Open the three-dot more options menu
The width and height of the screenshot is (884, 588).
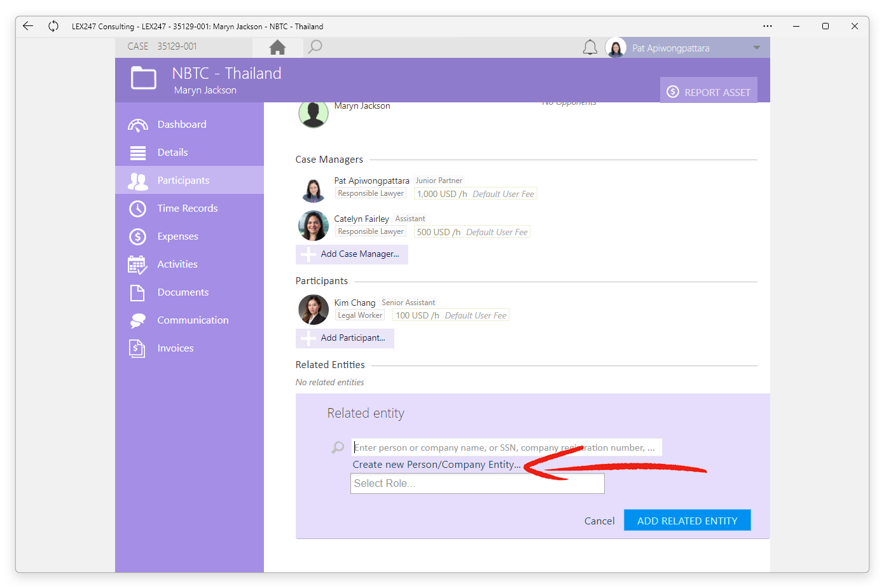click(x=768, y=26)
